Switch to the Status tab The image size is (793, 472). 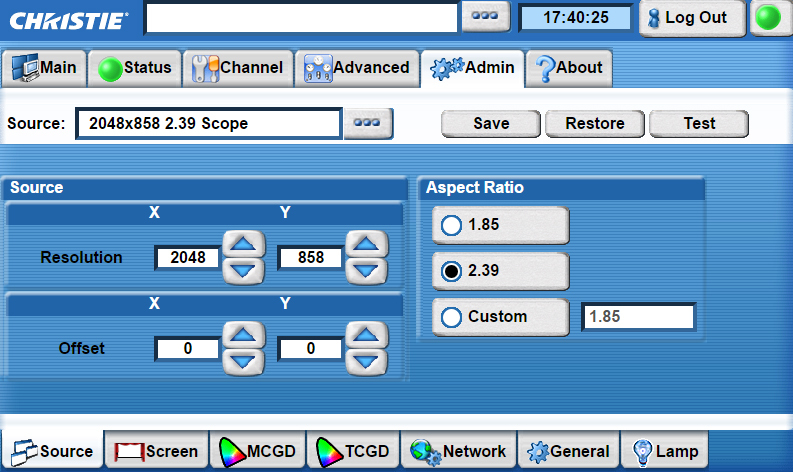tap(134, 68)
